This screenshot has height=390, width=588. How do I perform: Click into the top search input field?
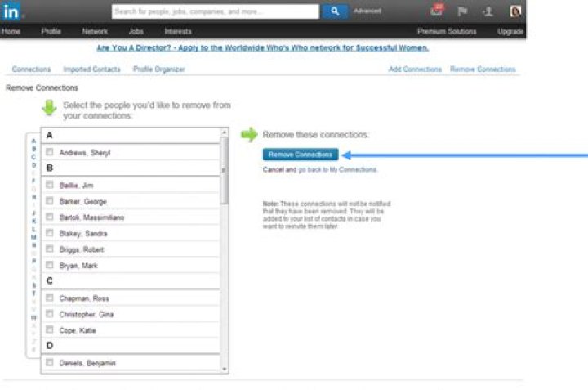pos(216,11)
